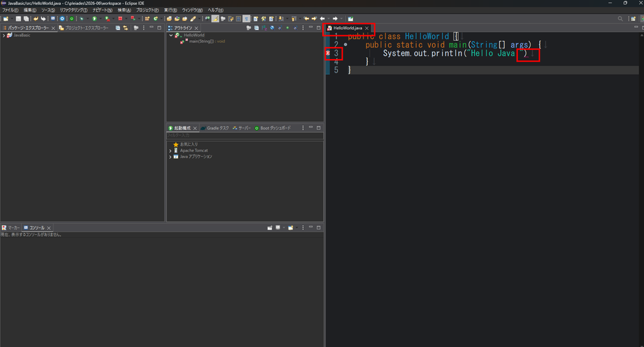
Task: Open the Refactoring menu
Action: pos(74,10)
